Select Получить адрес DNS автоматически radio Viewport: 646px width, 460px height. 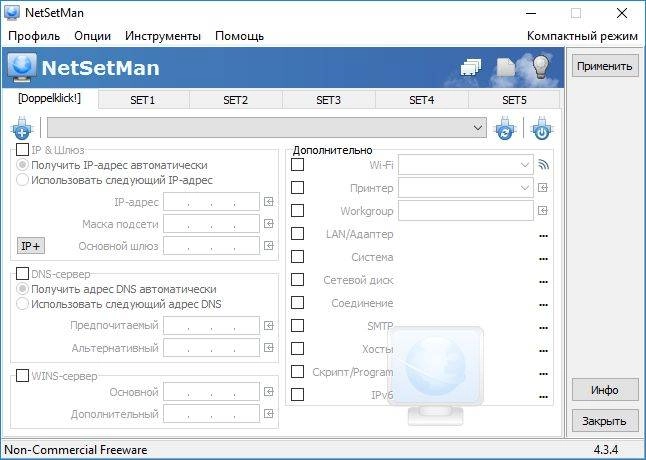pos(22,289)
